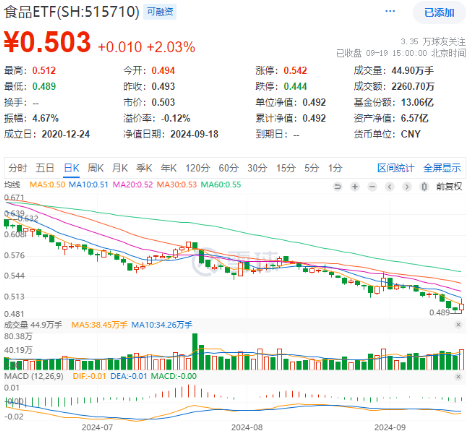Pan chart right with the right arrow icon
This screenshot has height=434, width=469.
pyautogui.click(x=407, y=187)
